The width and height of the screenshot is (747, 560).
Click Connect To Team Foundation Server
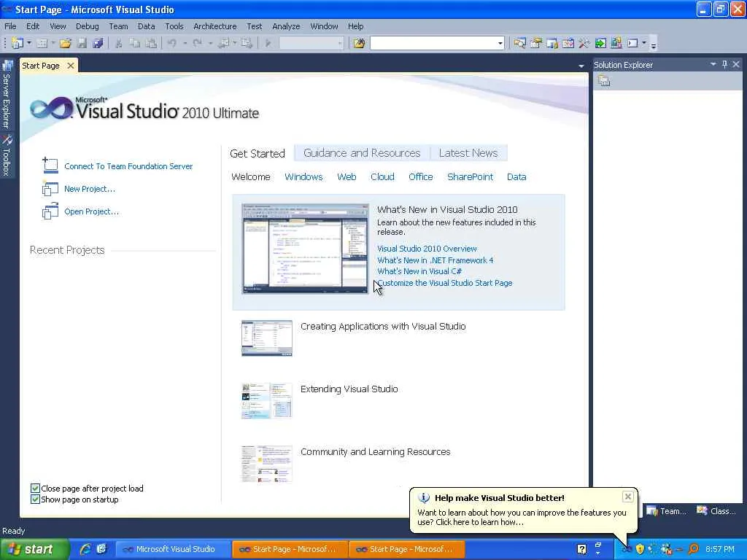pos(128,166)
